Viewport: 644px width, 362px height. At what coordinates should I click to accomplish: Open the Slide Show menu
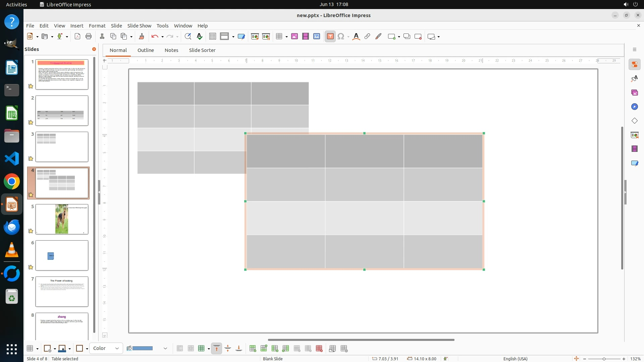[x=139, y=25]
